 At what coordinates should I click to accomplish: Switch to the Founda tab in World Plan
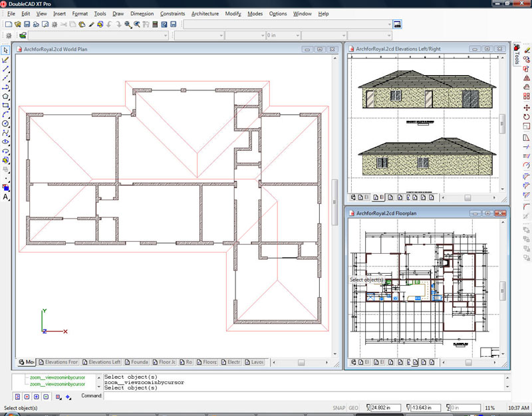136,362
